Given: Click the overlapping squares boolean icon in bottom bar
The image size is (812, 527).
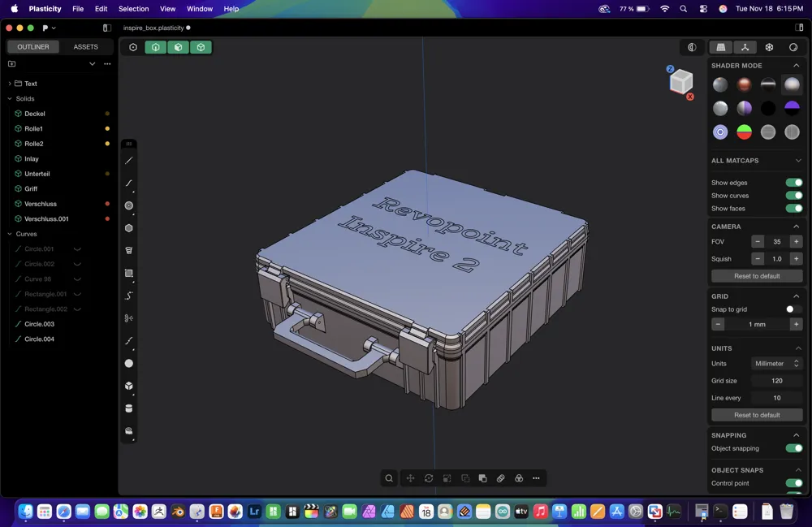Looking at the screenshot, I should [482, 478].
